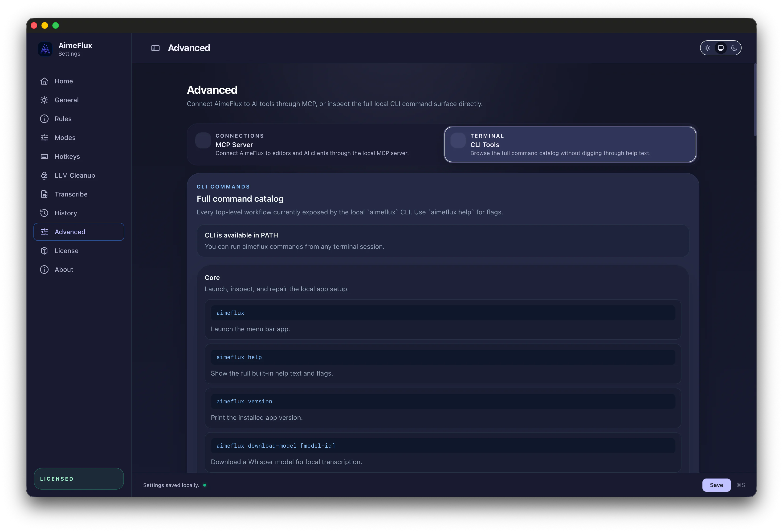
Task: Click the Modes sliders icon
Action: 44,138
